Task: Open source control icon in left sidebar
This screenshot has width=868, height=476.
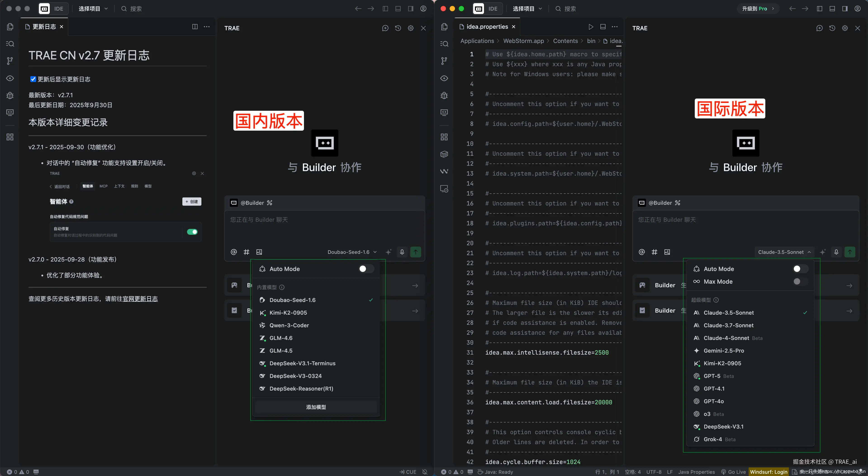Action: click(10, 61)
